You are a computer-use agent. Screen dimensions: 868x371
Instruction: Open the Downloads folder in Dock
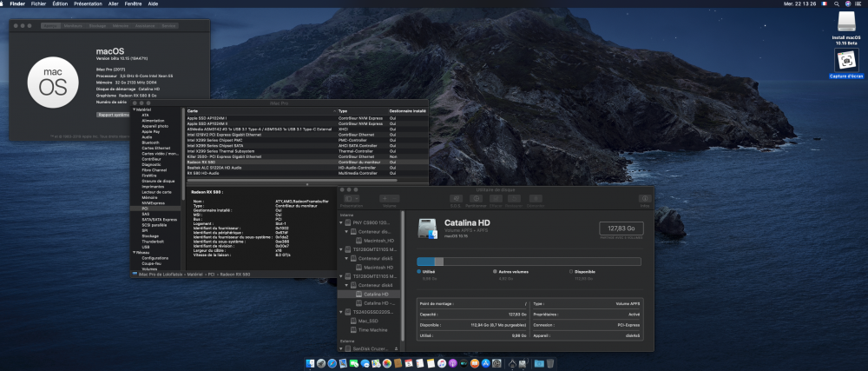coord(539,363)
